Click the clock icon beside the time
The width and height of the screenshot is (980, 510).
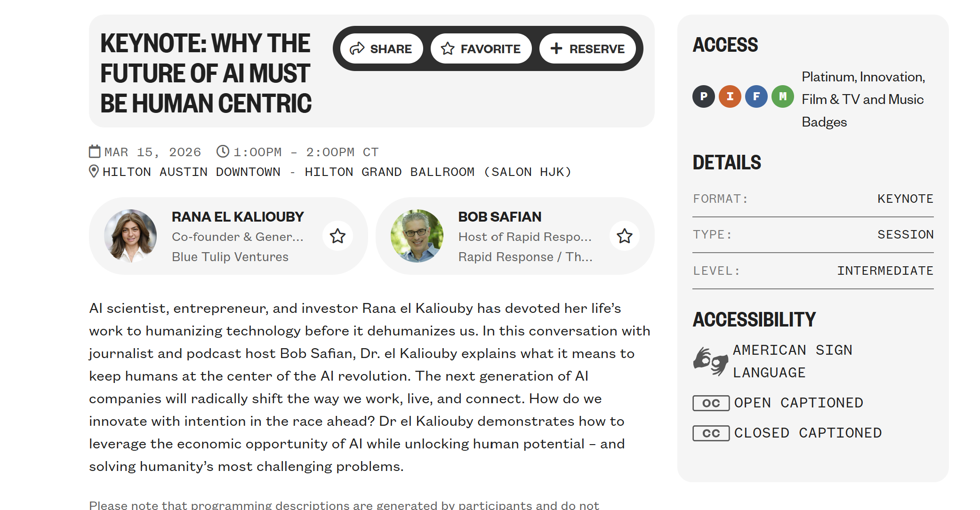click(223, 151)
